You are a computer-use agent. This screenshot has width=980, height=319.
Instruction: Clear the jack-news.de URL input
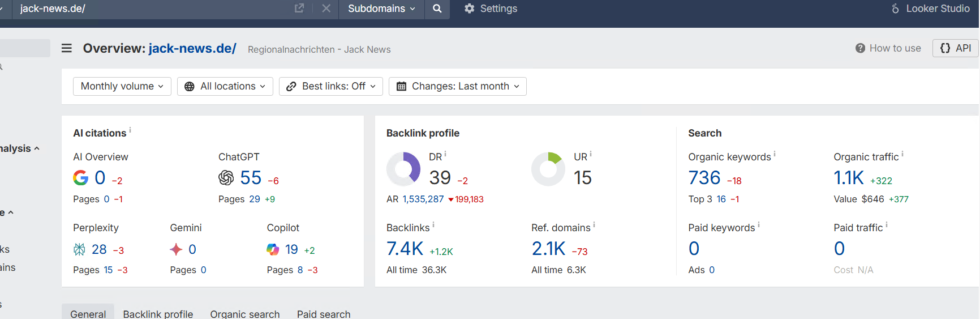tap(326, 8)
